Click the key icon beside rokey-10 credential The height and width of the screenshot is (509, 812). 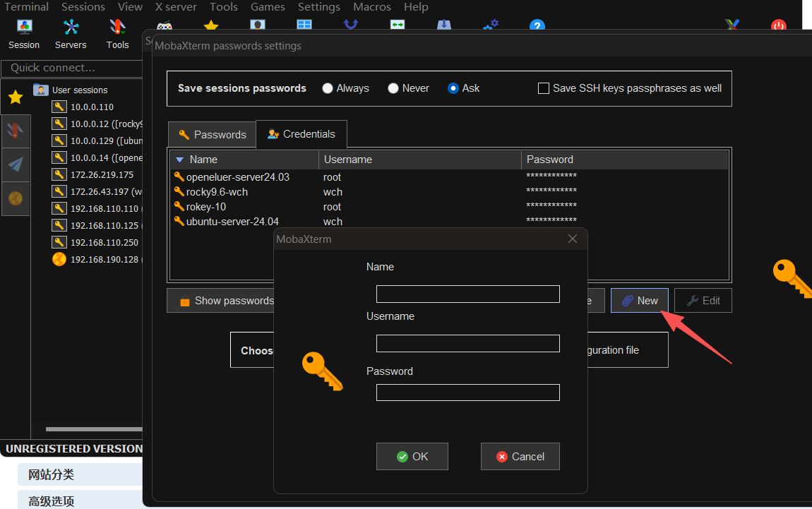point(179,206)
